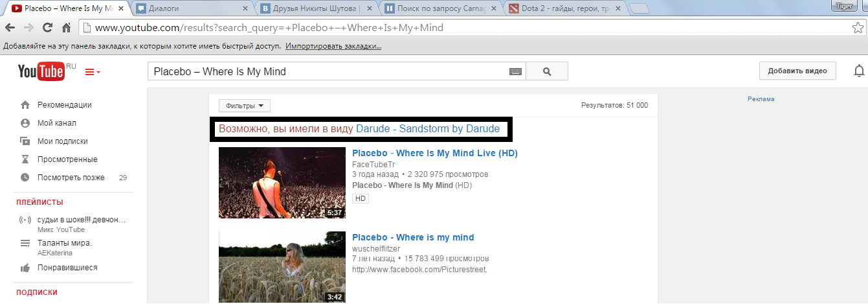868x304 pixels.
Task: Click the mix radio icon beside судьи в шоке
Action: (x=25, y=220)
